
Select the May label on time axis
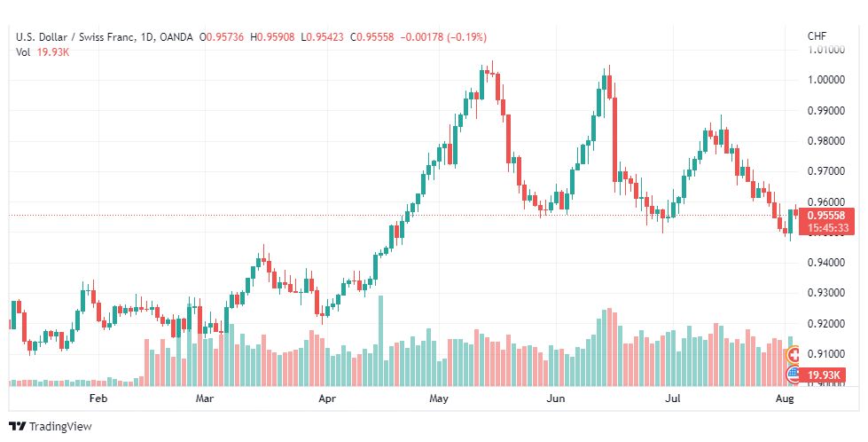tap(440, 399)
